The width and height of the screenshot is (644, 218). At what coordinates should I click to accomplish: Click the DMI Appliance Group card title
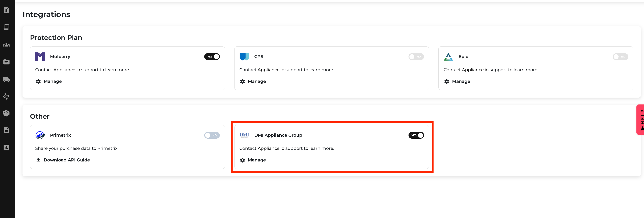click(x=278, y=135)
